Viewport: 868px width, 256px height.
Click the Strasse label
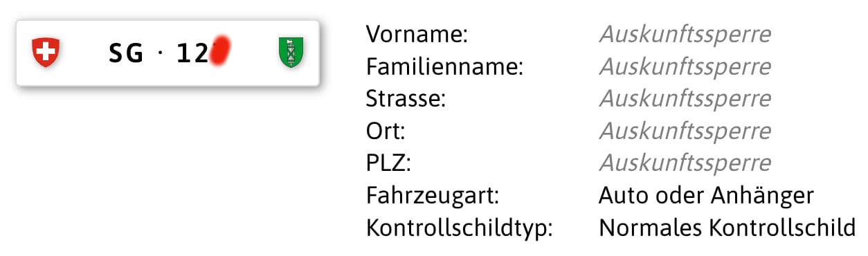click(406, 99)
